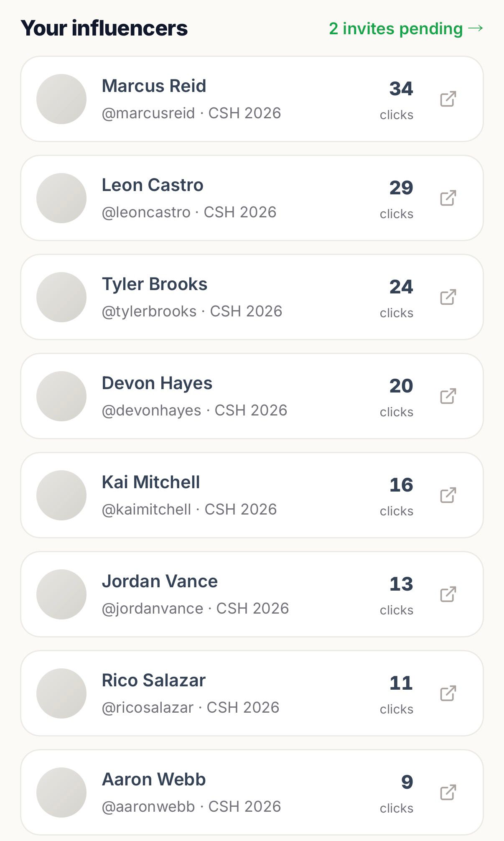Screen dimensions: 504x841
Task: Click Marcus Reid's 34 clicks count
Action: (x=397, y=100)
